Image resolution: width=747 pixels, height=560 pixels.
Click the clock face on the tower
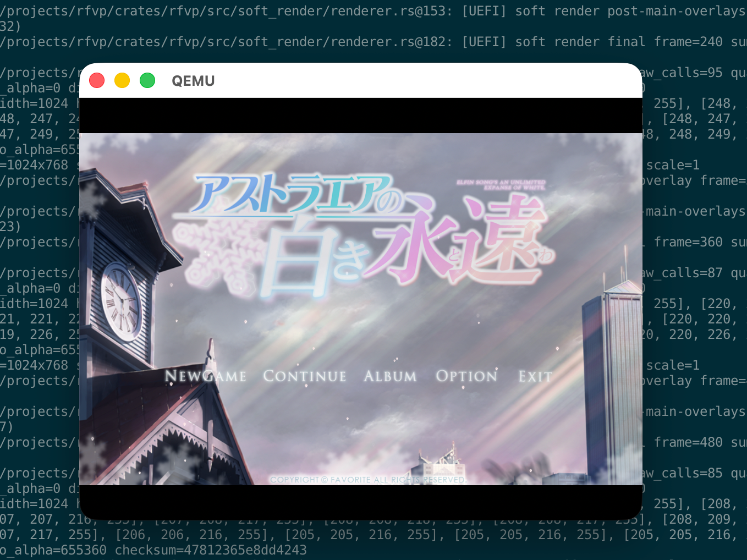pos(122,301)
